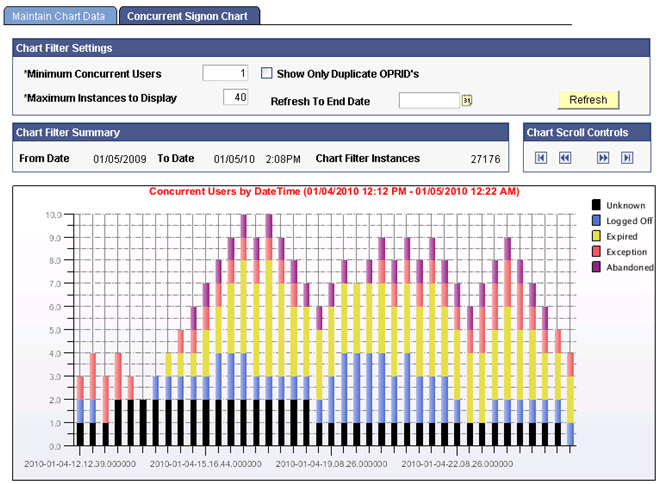
Task: Click the 0.0 y-axis label
Action: pyautogui.click(x=55, y=446)
